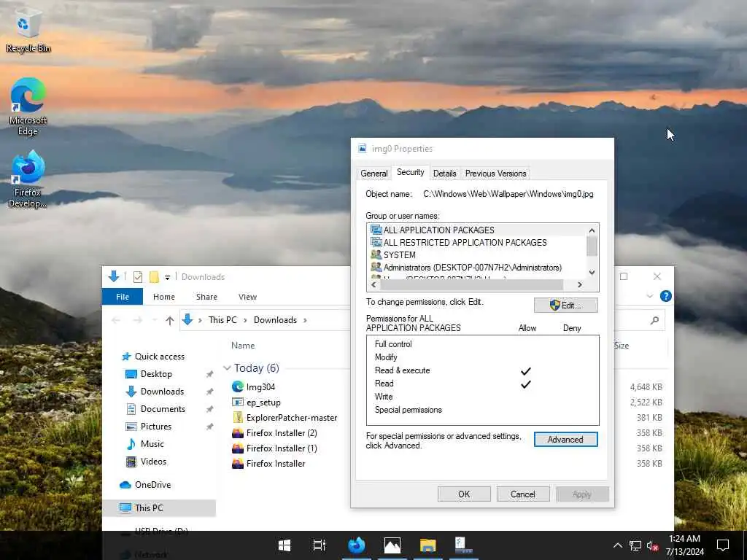The height and width of the screenshot is (560, 747).
Task: Confirm Properties dialog with OK
Action: point(464,494)
